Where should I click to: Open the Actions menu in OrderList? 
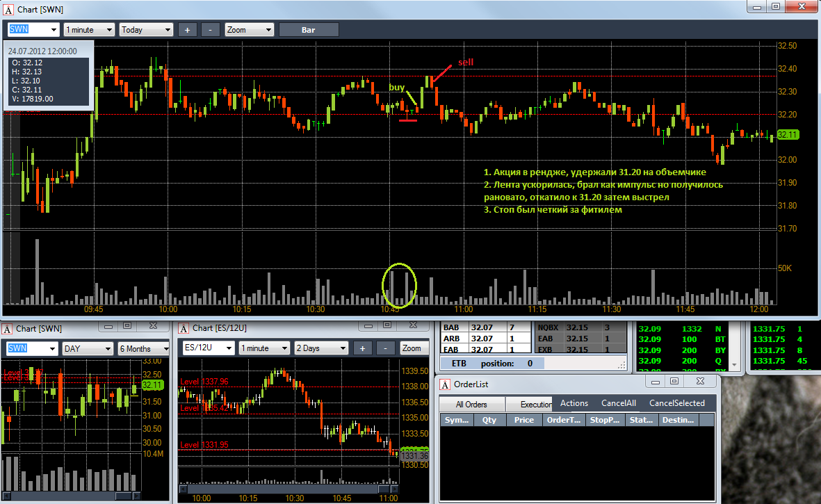pos(574,403)
